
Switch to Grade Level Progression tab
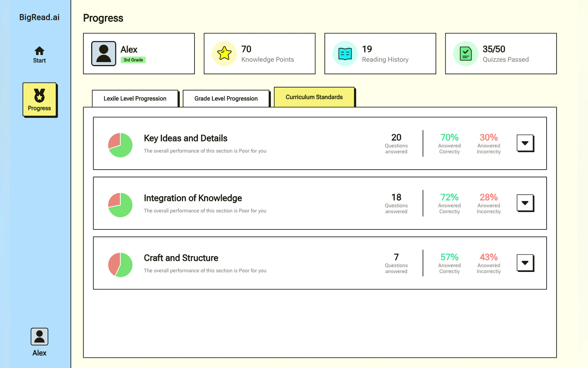[x=226, y=98]
